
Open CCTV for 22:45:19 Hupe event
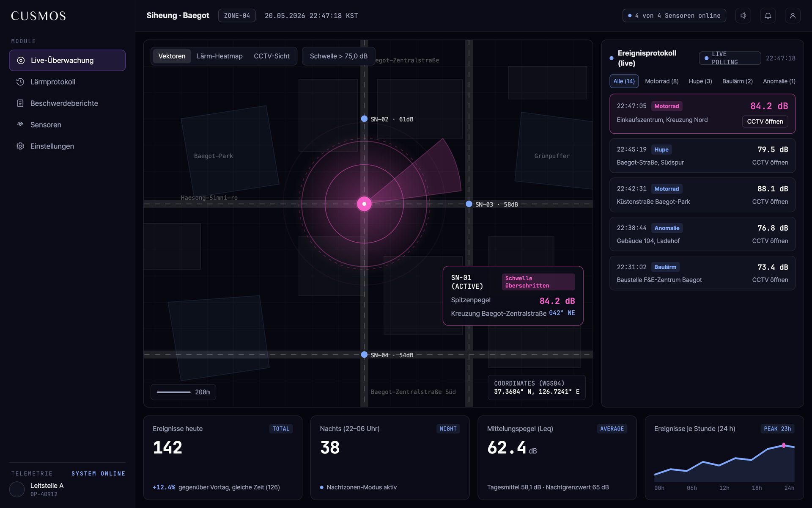pyautogui.click(x=770, y=163)
